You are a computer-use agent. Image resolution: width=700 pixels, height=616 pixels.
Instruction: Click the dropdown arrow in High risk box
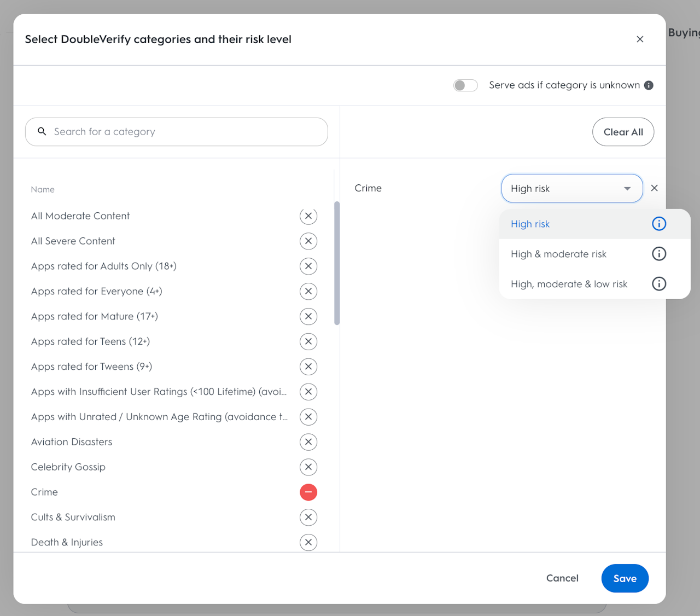pos(627,189)
